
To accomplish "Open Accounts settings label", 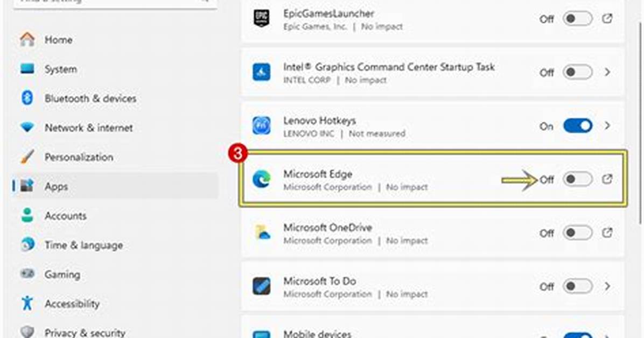I will (x=66, y=216).
